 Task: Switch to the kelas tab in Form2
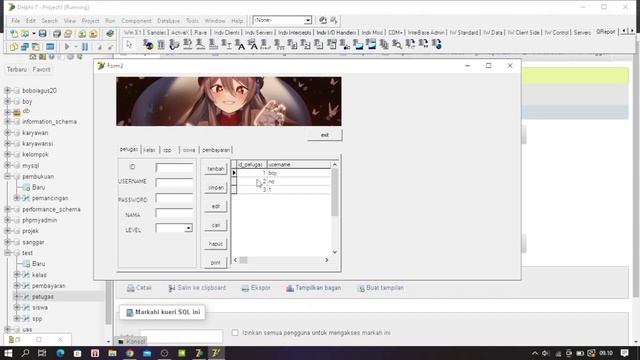(x=149, y=150)
